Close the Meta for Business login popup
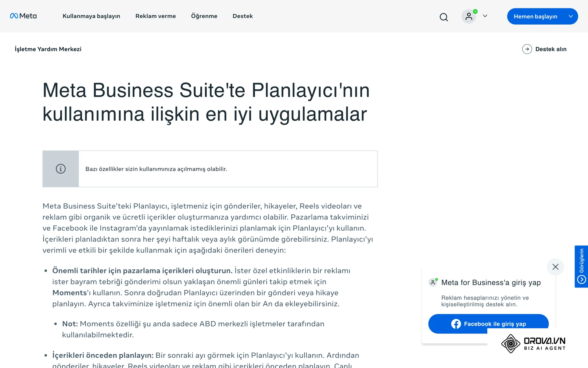 coord(555,267)
